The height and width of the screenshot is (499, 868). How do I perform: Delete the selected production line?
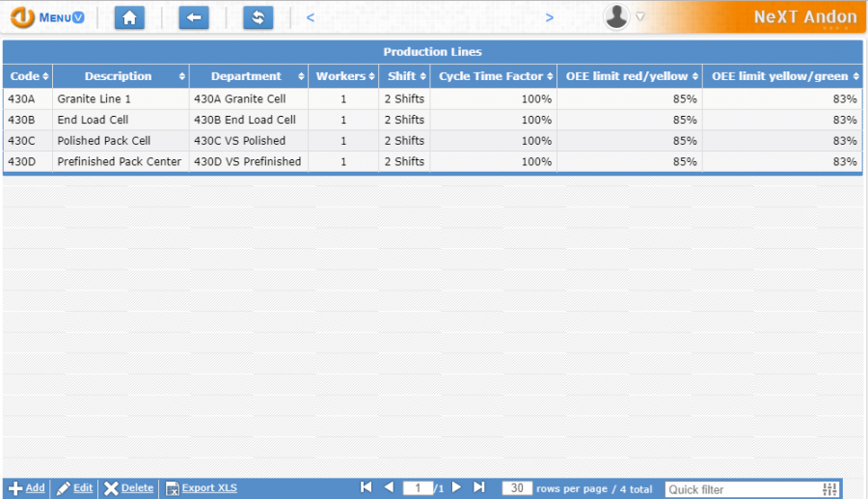(x=128, y=488)
